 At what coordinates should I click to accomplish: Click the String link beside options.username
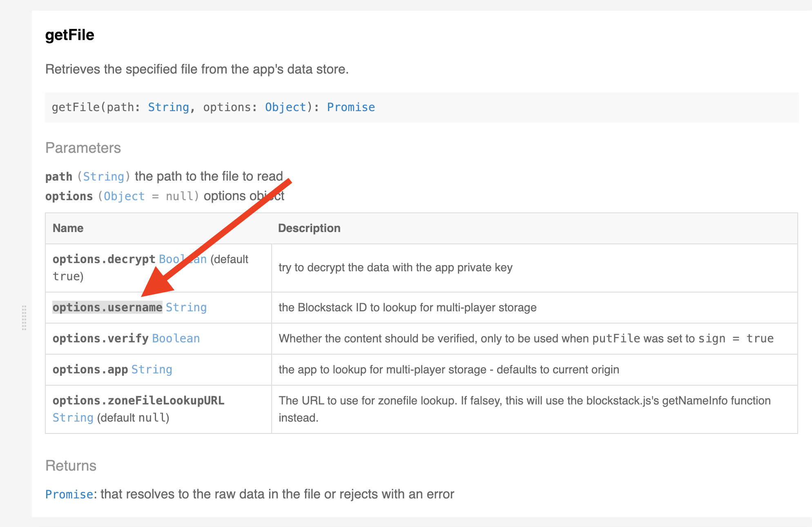[x=186, y=307]
